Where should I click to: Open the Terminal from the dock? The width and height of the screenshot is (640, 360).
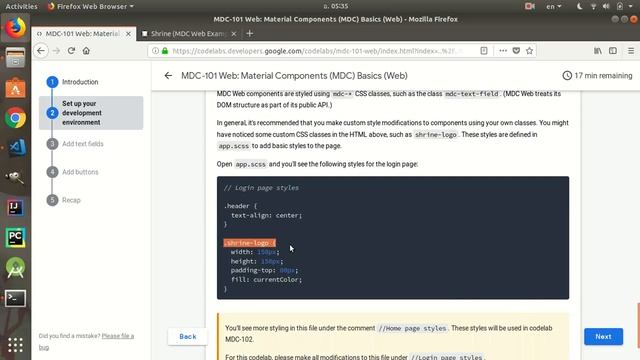click(16, 298)
